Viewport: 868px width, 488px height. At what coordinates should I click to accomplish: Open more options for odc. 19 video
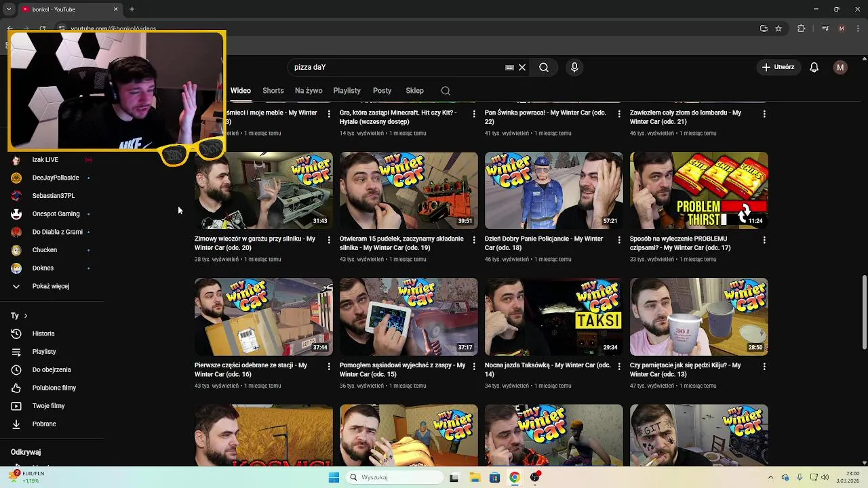(474, 240)
